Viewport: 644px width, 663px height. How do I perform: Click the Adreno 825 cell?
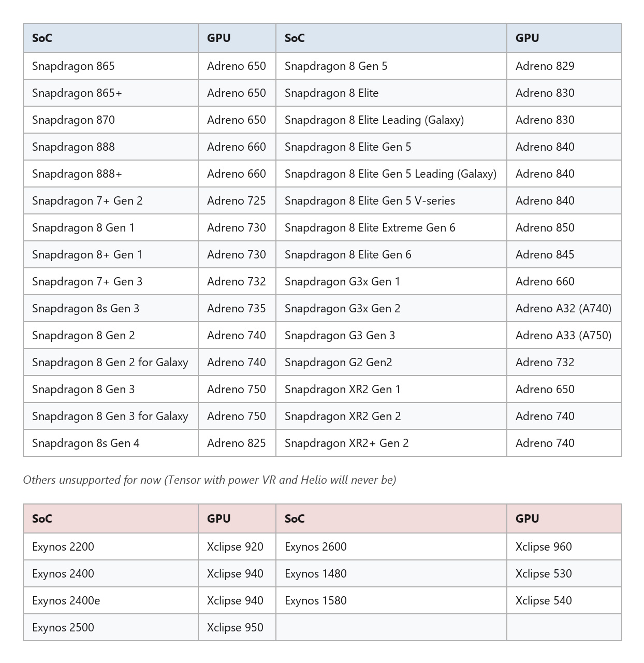pos(237,443)
